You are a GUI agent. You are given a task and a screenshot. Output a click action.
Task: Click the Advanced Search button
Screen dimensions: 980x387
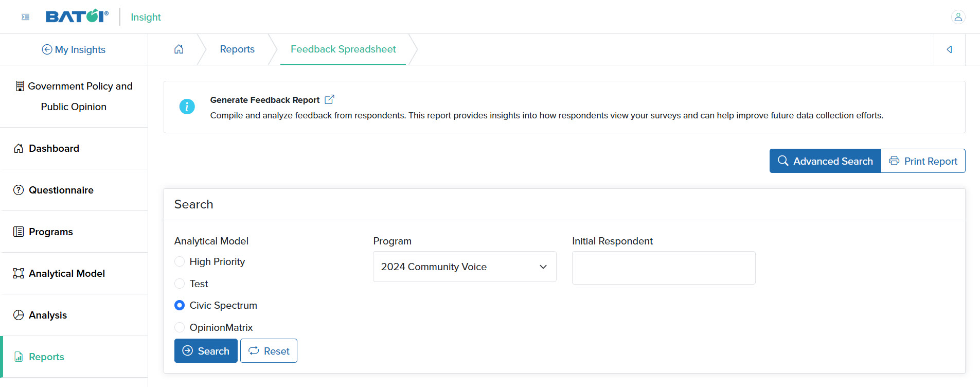tap(825, 161)
